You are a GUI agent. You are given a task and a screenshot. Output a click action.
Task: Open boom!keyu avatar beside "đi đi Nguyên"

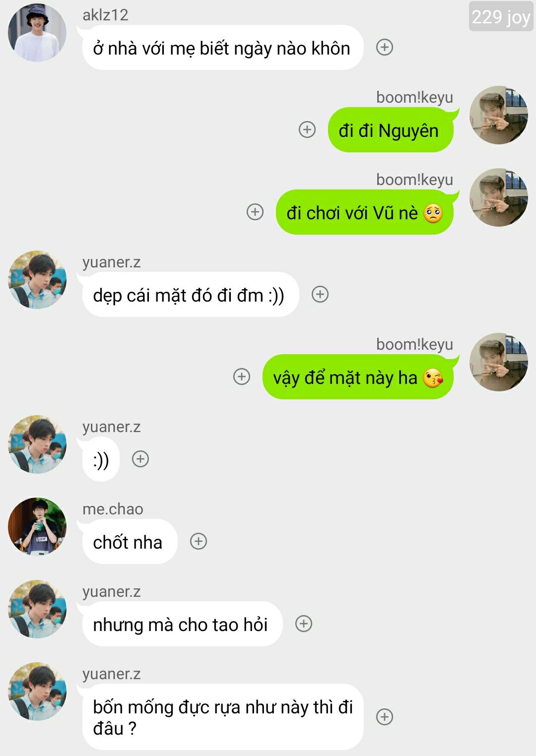(499, 115)
